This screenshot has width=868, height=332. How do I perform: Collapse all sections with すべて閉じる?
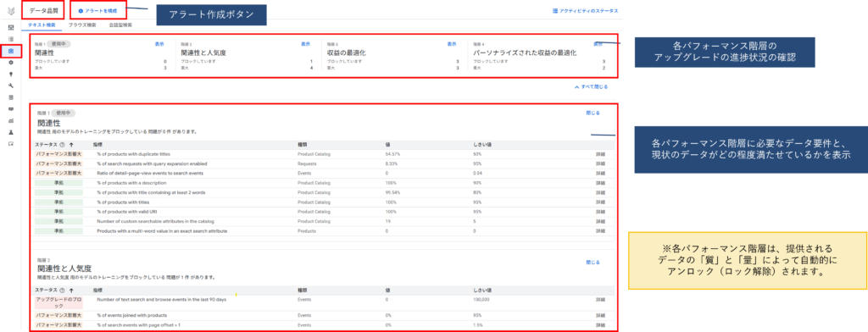pyautogui.click(x=592, y=87)
